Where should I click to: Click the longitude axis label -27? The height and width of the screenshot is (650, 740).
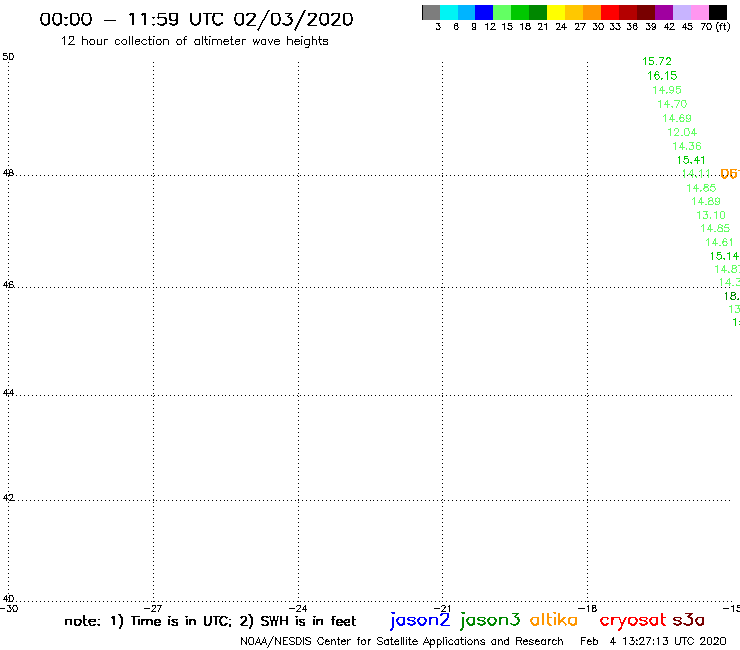click(153, 608)
